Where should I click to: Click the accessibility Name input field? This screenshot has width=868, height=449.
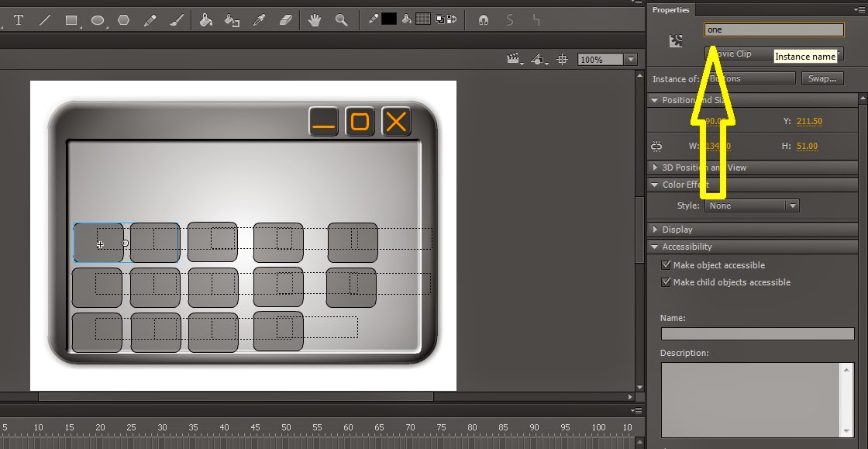click(757, 334)
